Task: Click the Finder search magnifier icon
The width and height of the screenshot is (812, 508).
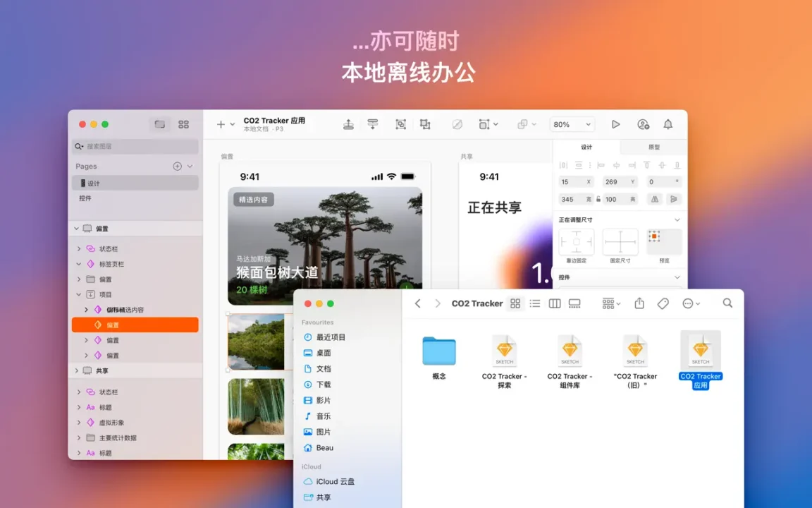Action: tap(727, 303)
